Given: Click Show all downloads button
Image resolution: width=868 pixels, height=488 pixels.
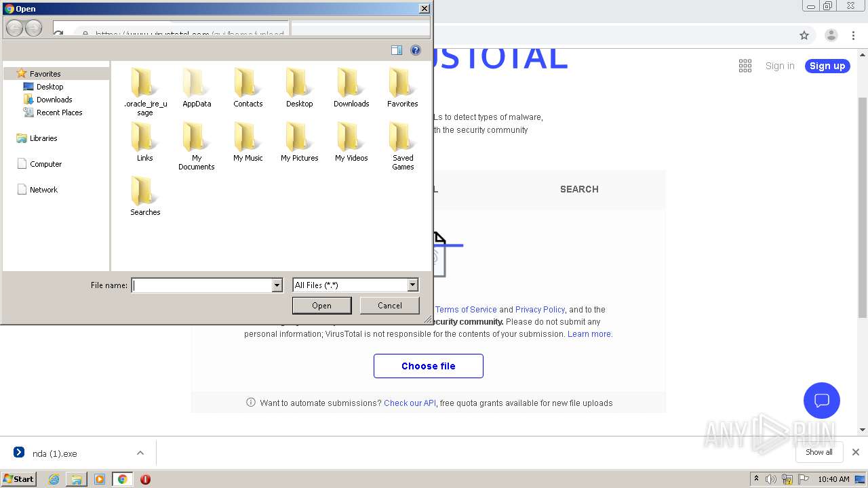Looking at the screenshot, I should (819, 452).
